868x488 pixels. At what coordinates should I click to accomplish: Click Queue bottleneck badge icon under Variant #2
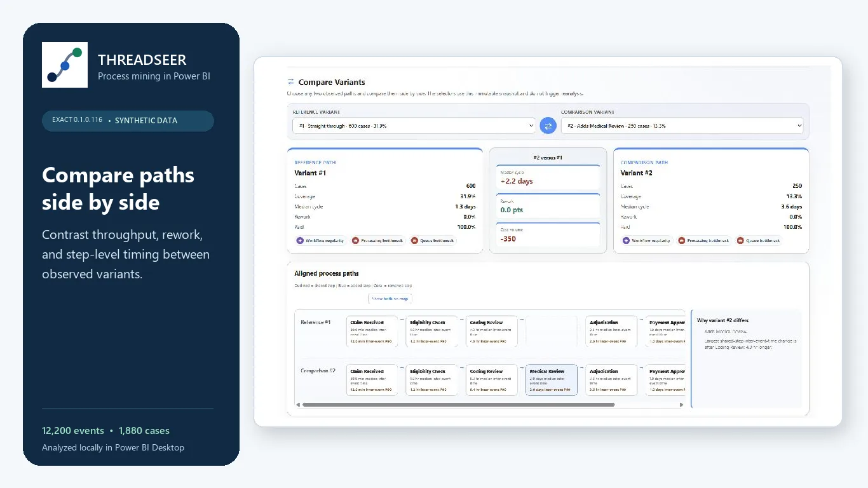pyautogui.click(x=740, y=241)
